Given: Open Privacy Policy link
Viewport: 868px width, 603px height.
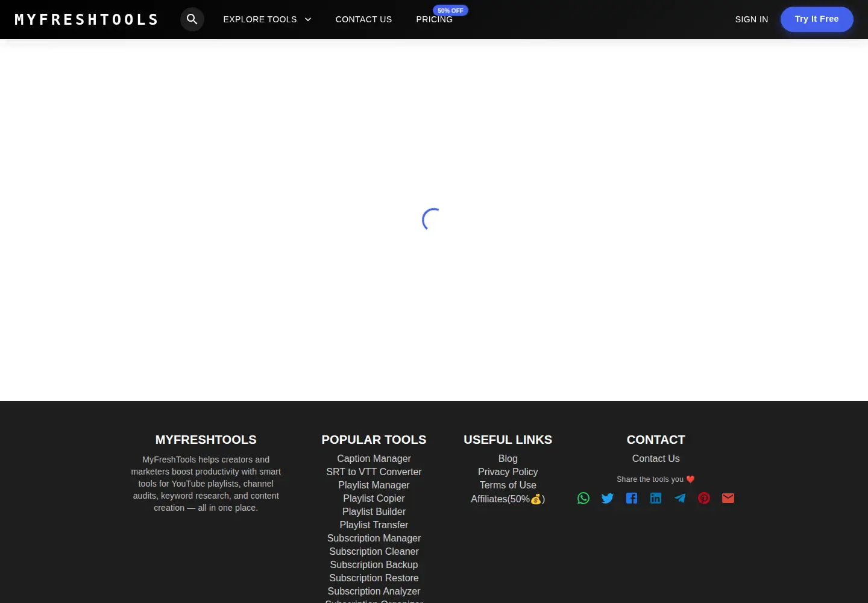Looking at the screenshot, I should (x=508, y=472).
